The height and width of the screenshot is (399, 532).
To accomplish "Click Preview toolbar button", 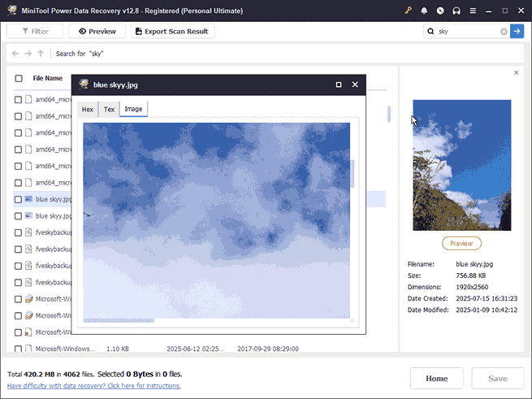I will [x=97, y=31].
